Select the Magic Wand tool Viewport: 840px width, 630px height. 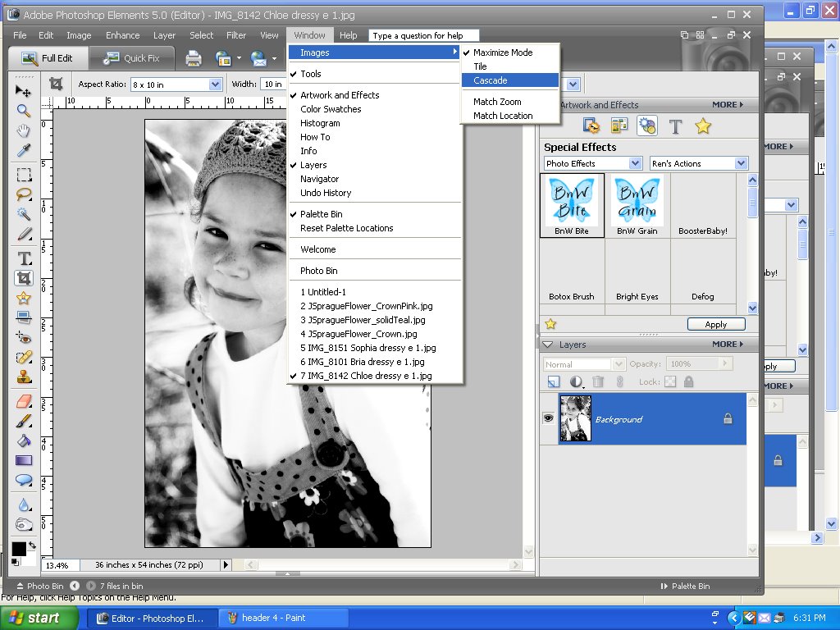click(24, 214)
